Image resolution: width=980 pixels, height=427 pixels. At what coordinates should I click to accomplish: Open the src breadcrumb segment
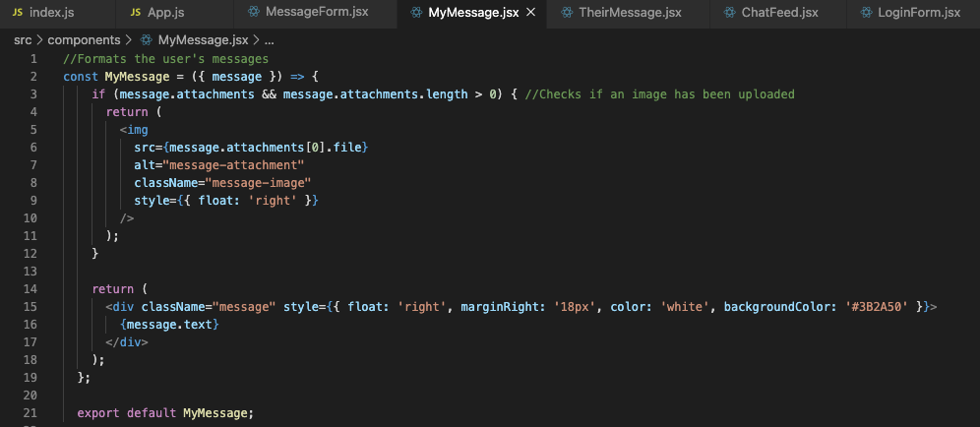pyautogui.click(x=23, y=40)
